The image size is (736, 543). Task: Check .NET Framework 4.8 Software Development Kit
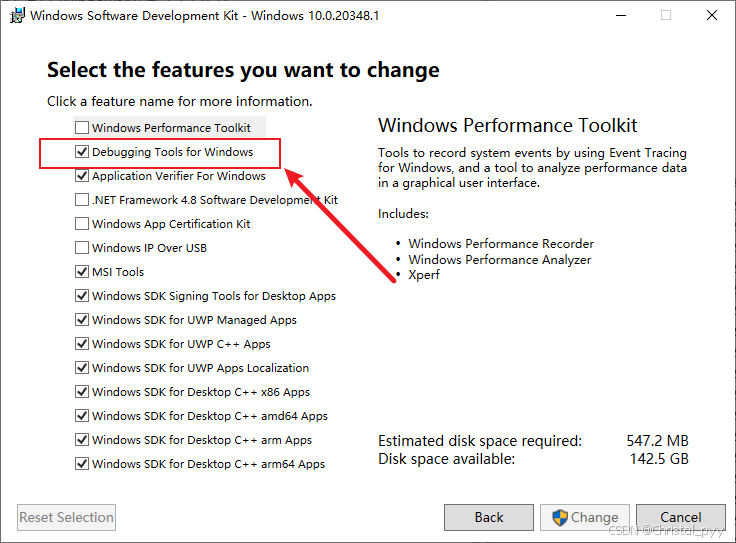click(82, 200)
